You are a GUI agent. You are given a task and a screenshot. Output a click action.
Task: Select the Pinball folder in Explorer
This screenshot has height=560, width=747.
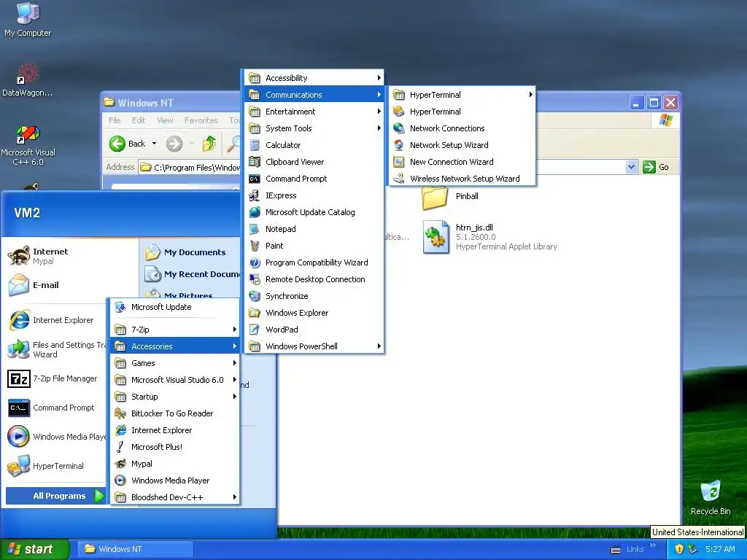pos(449,197)
